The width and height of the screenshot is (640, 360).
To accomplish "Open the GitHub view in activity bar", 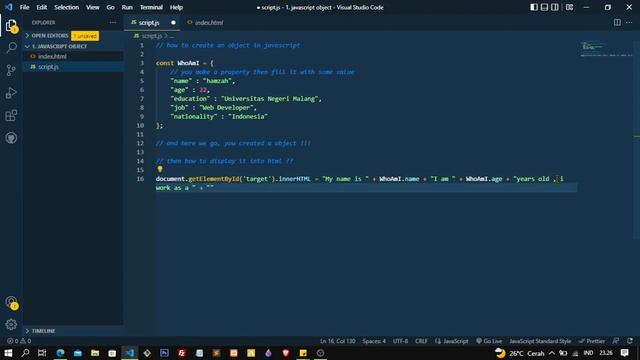I will [11, 138].
